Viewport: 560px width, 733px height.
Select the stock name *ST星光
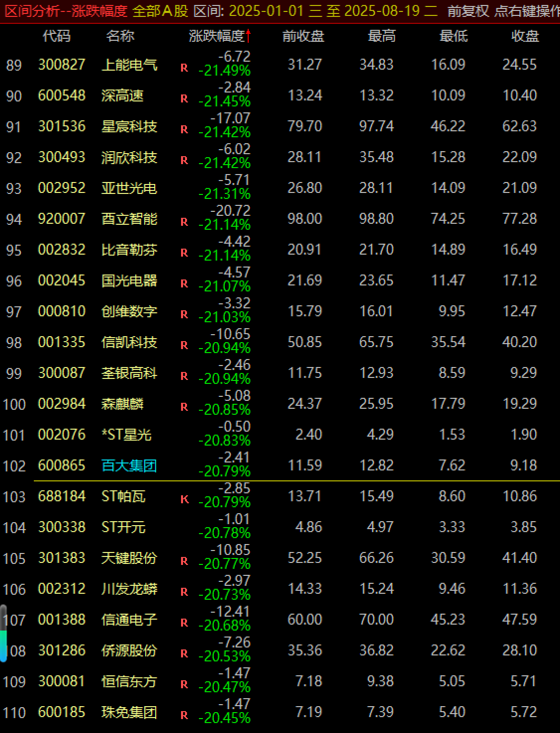coord(126,435)
